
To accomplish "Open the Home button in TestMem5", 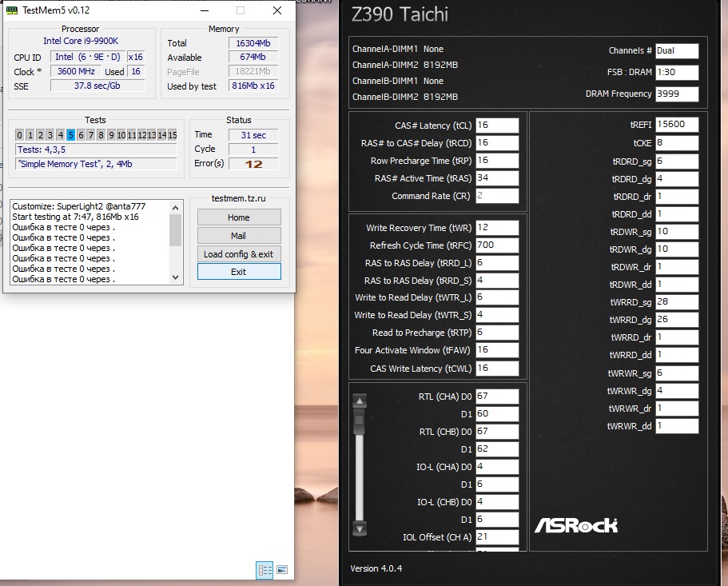I will (239, 217).
